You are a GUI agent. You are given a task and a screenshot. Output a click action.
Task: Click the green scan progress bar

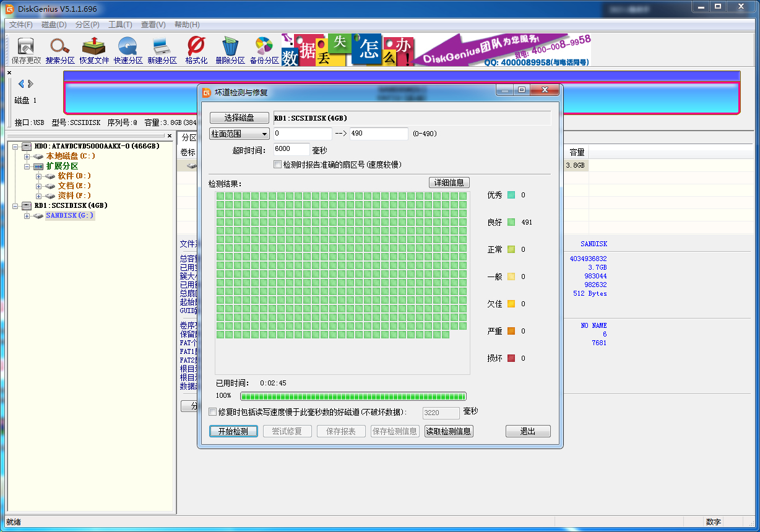coord(353,396)
